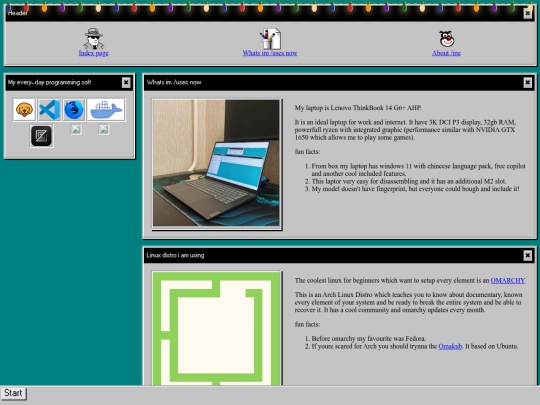The height and width of the screenshot is (405, 540).
Task: Open the golden dog app icon
Action: 24,110
